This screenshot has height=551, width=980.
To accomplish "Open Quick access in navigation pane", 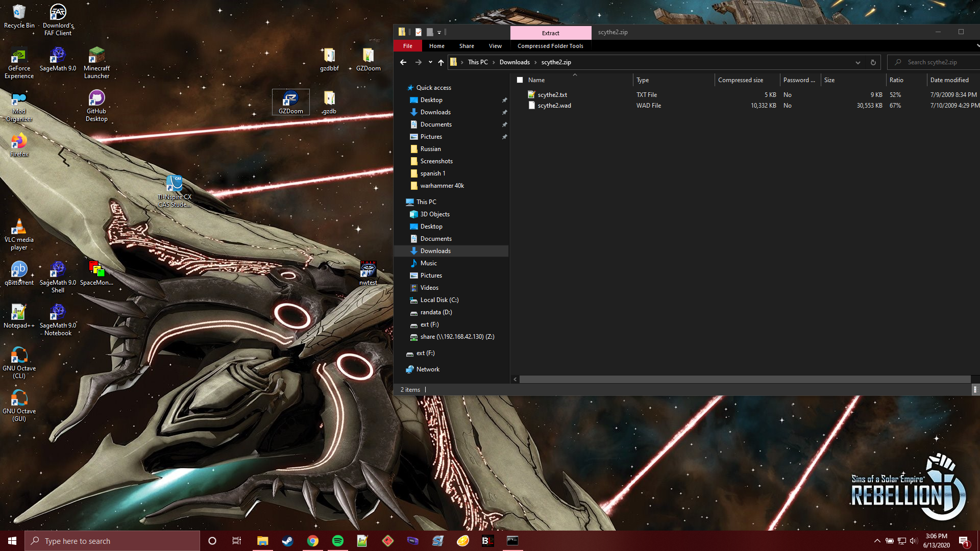I will point(433,88).
